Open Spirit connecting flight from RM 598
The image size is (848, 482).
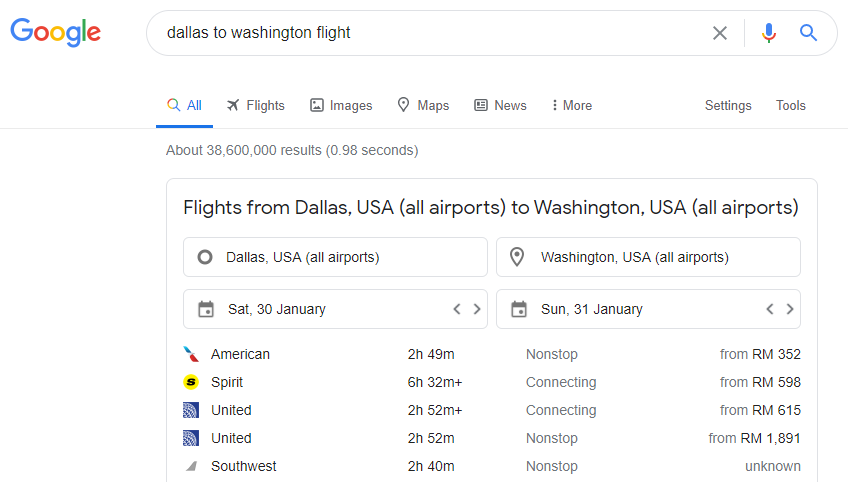coord(492,382)
